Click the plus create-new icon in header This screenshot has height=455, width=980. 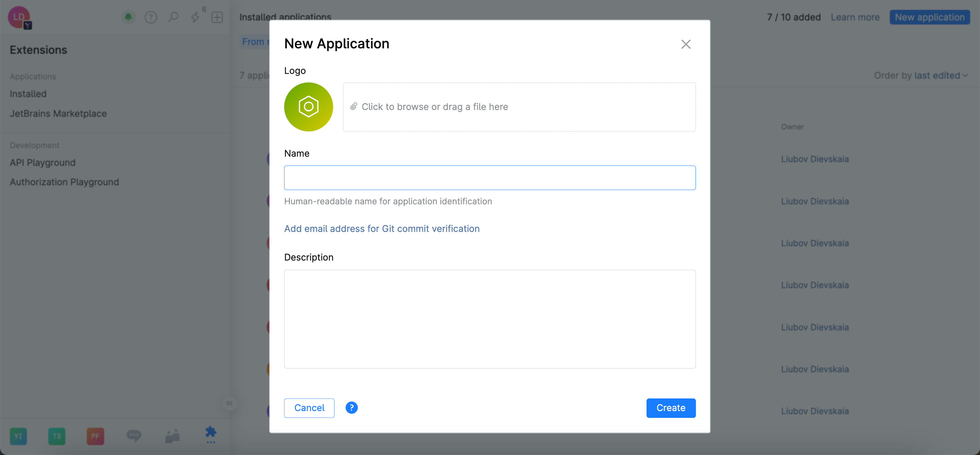(217, 17)
